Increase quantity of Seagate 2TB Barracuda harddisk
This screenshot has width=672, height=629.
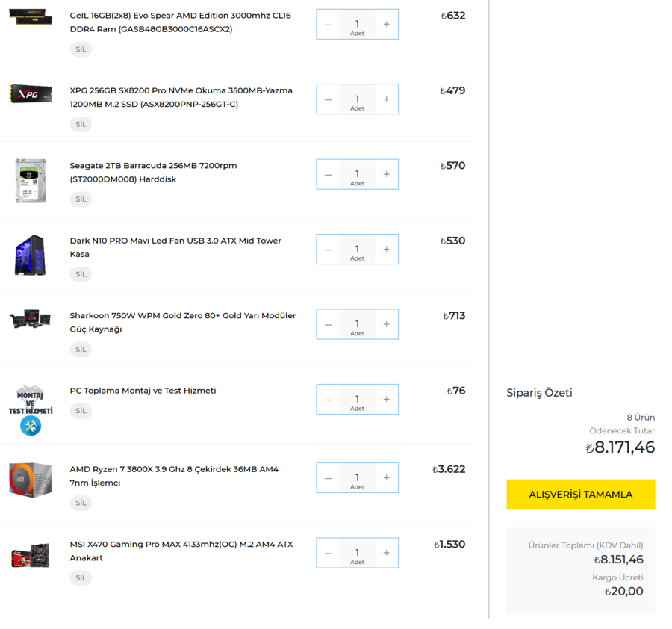coord(386,174)
